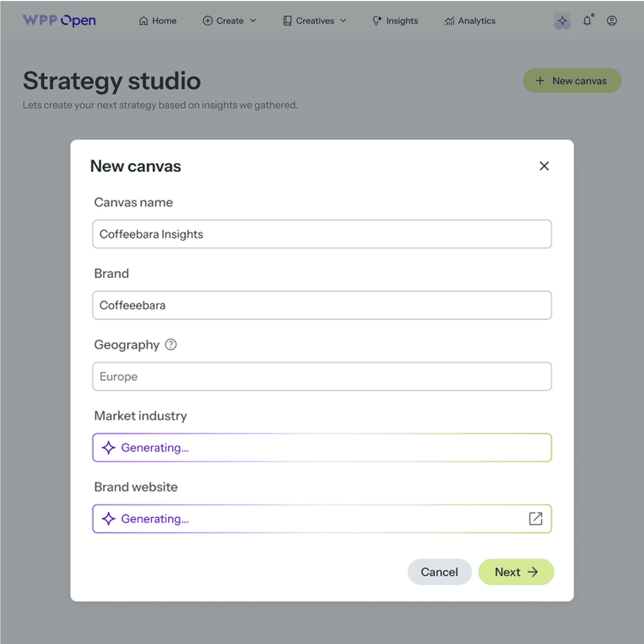This screenshot has width=644, height=644.
Task: Expand the Create dropdown menu
Action: (x=229, y=21)
